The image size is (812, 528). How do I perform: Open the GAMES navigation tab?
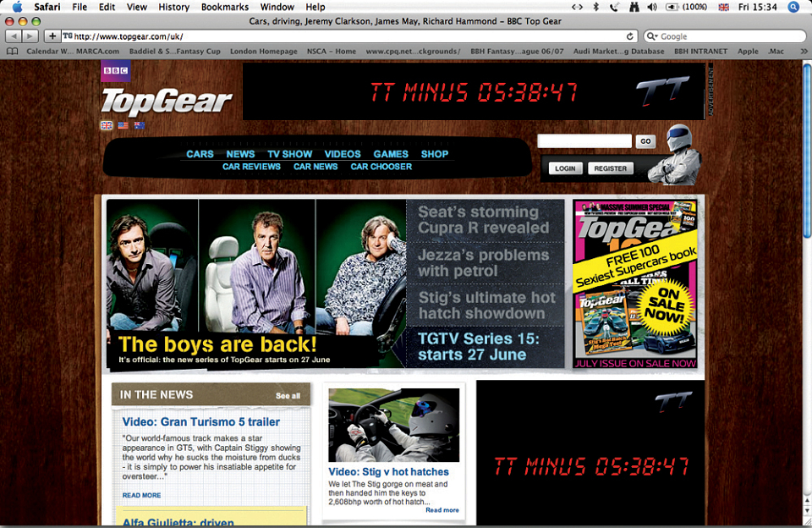(x=391, y=154)
